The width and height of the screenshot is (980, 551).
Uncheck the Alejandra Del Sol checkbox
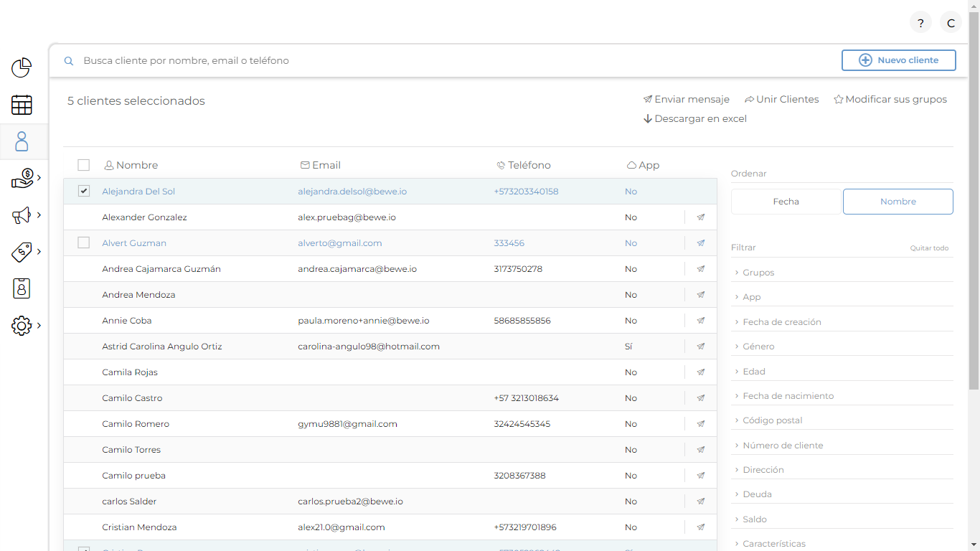point(83,191)
